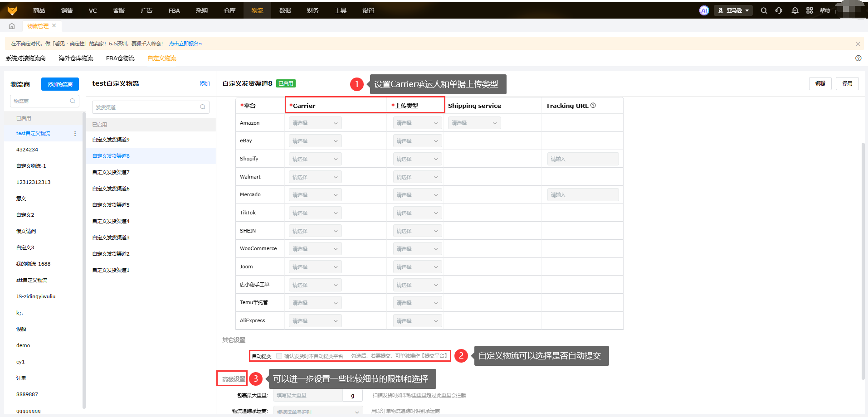Open the apps grid icon
This screenshot has height=417, width=868.
tap(809, 10)
